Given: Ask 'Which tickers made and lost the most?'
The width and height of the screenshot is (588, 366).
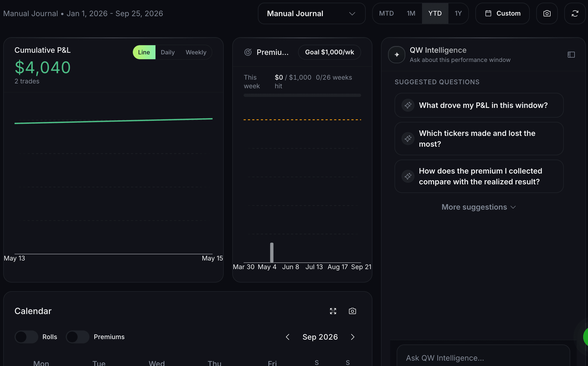Looking at the screenshot, I should coord(479,139).
